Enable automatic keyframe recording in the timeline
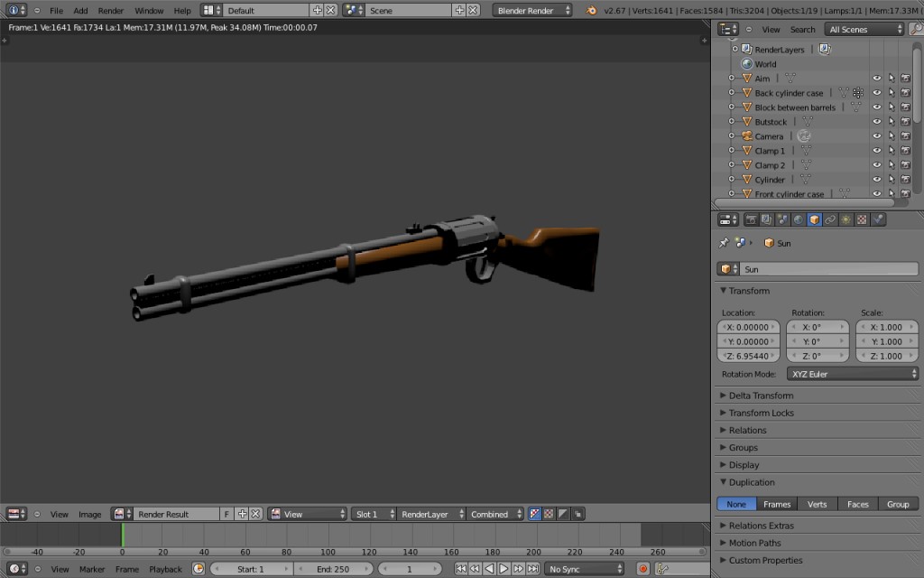924x578 pixels. 643,569
